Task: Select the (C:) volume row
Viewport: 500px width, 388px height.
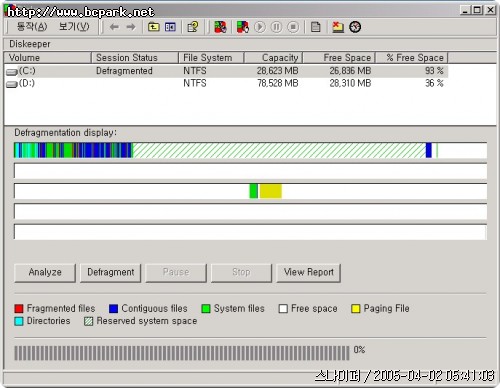Action: (226, 71)
